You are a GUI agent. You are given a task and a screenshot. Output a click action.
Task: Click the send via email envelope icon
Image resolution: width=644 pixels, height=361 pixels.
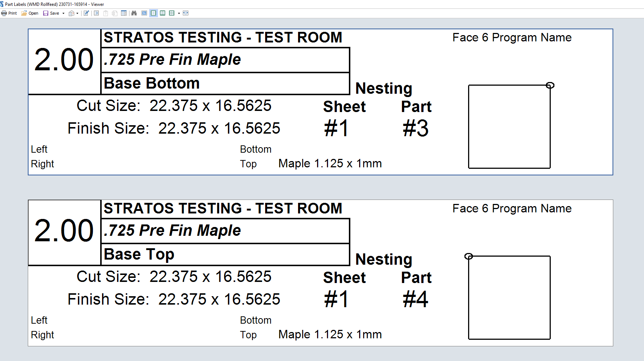click(x=72, y=13)
